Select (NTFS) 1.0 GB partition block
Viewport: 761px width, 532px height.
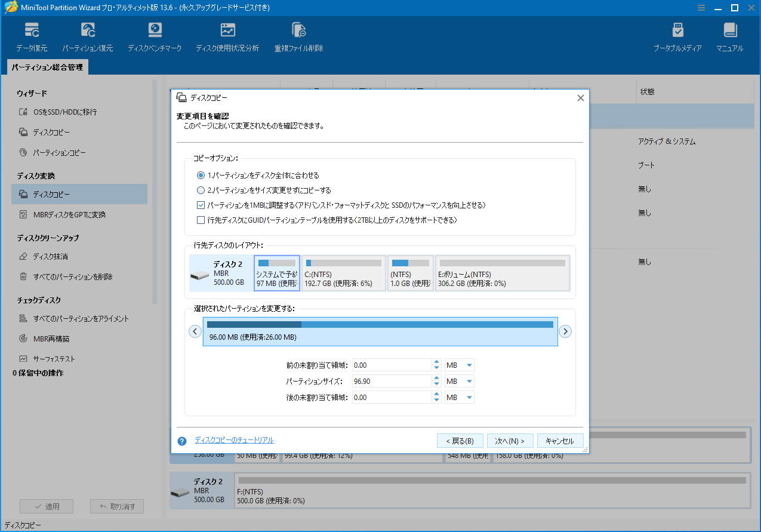[x=411, y=273]
